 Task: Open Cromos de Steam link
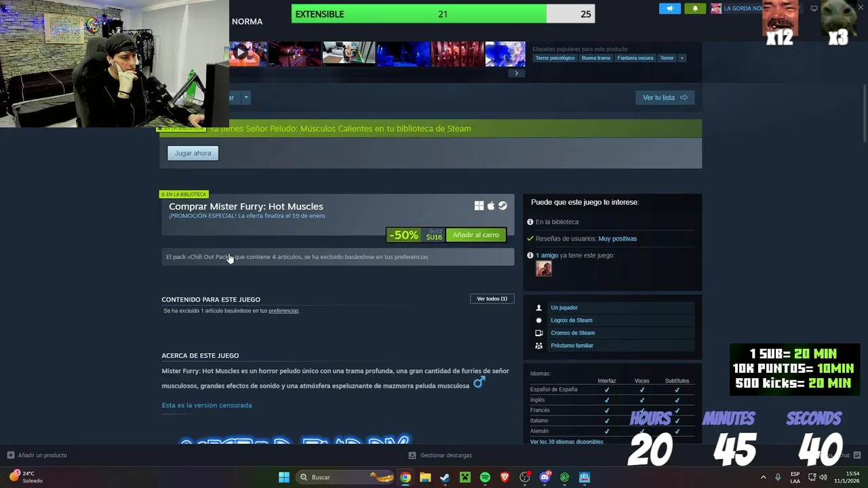point(573,333)
